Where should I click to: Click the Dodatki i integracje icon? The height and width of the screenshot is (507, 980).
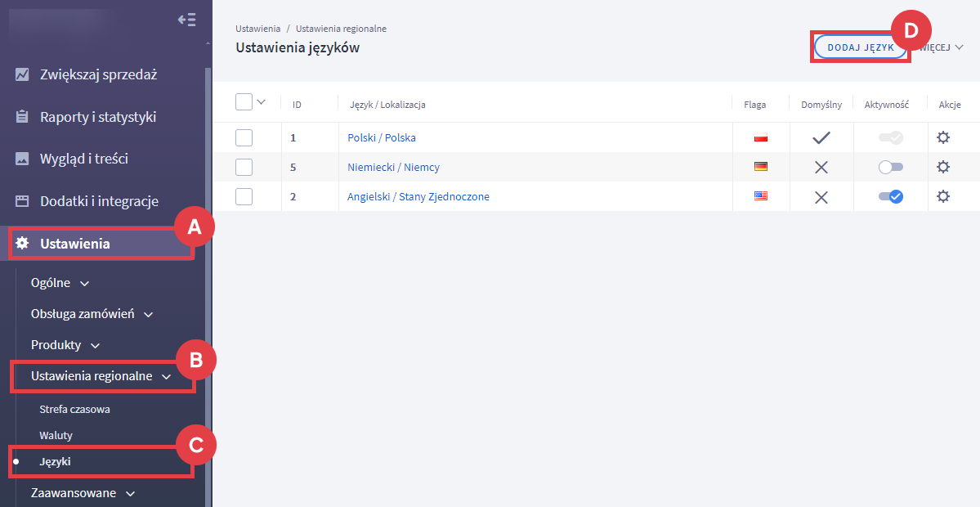tap(22, 201)
